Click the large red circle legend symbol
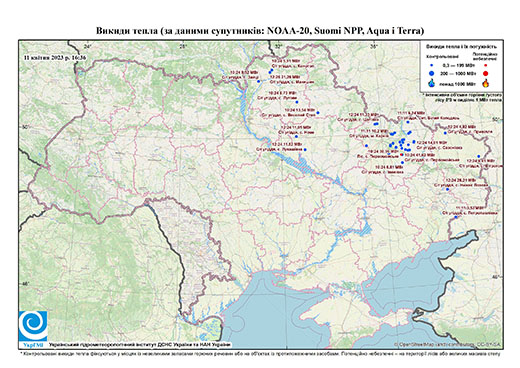 coord(485,73)
